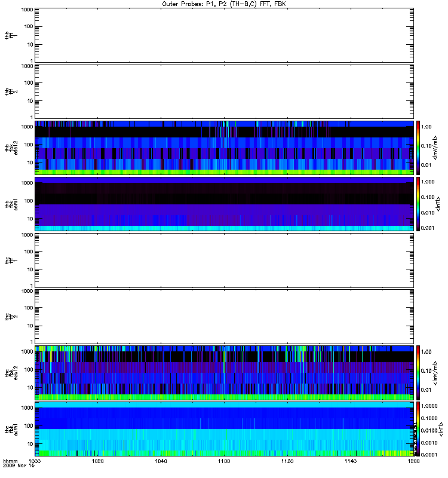Viewport: 448px width, 478px height.
Task: Select the 'thc fbk scm1' y-axis label
Action: [x=11, y=429]
